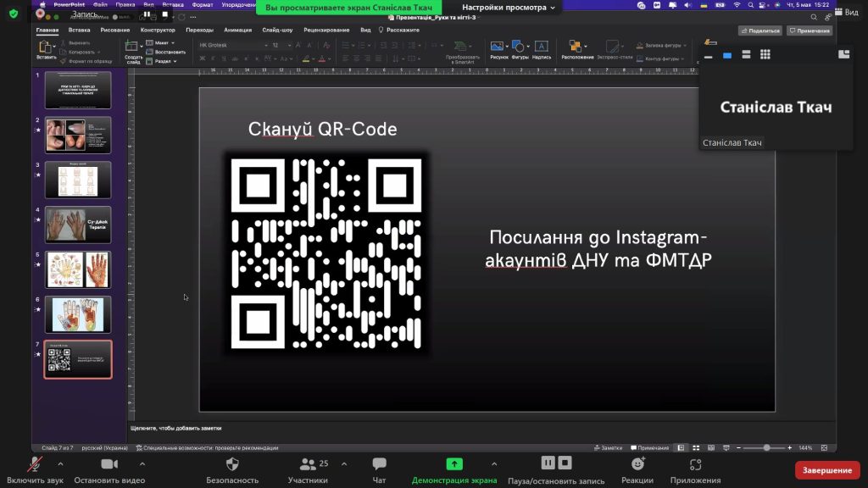Click the text highlight yellow swatch
This screenshot has width=868, height=488.
(x=305, y=58)
